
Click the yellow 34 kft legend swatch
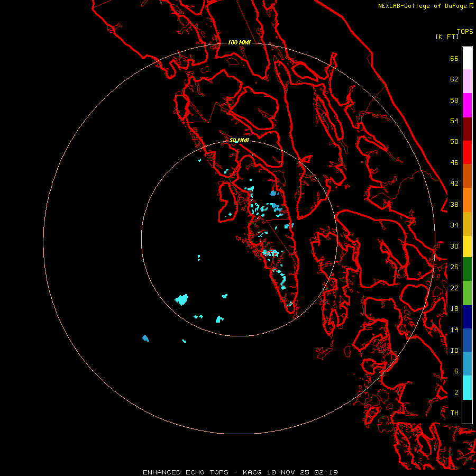[x=467, y=246]
